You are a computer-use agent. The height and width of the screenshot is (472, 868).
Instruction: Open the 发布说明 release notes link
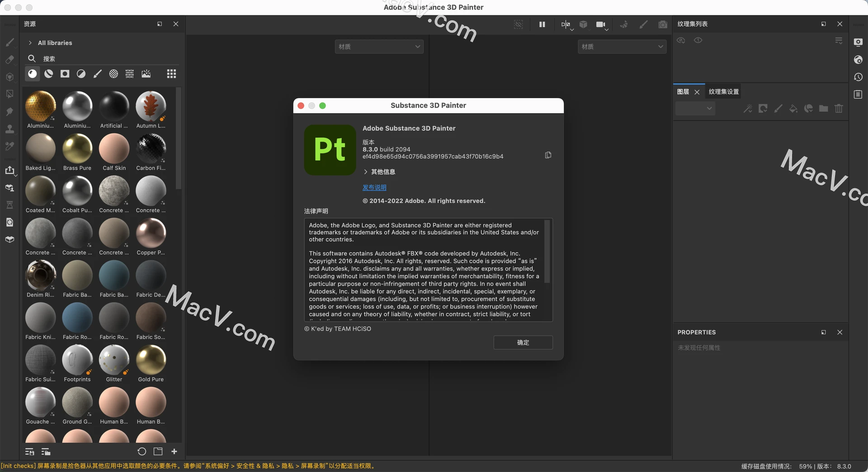pos(374,187)
